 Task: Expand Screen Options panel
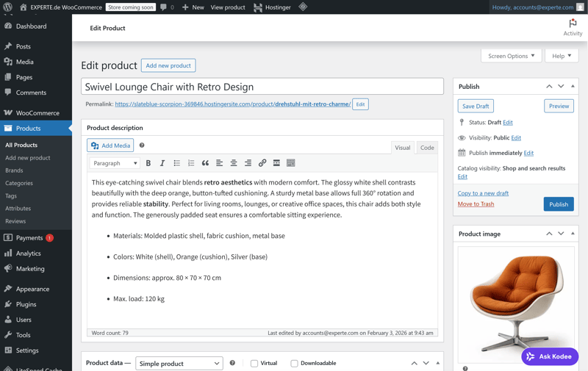pos(512,56)
